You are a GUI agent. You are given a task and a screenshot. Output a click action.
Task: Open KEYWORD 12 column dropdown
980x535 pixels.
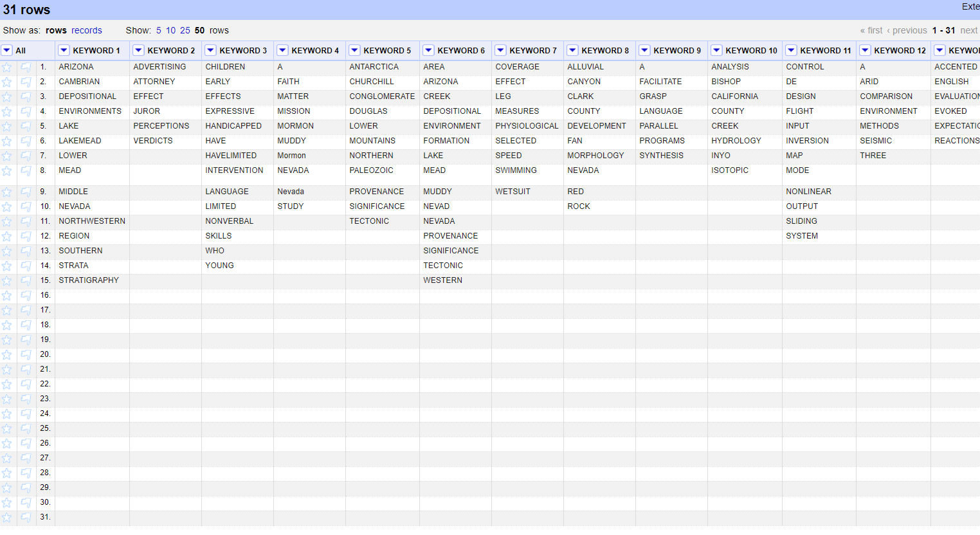(865, 50)
